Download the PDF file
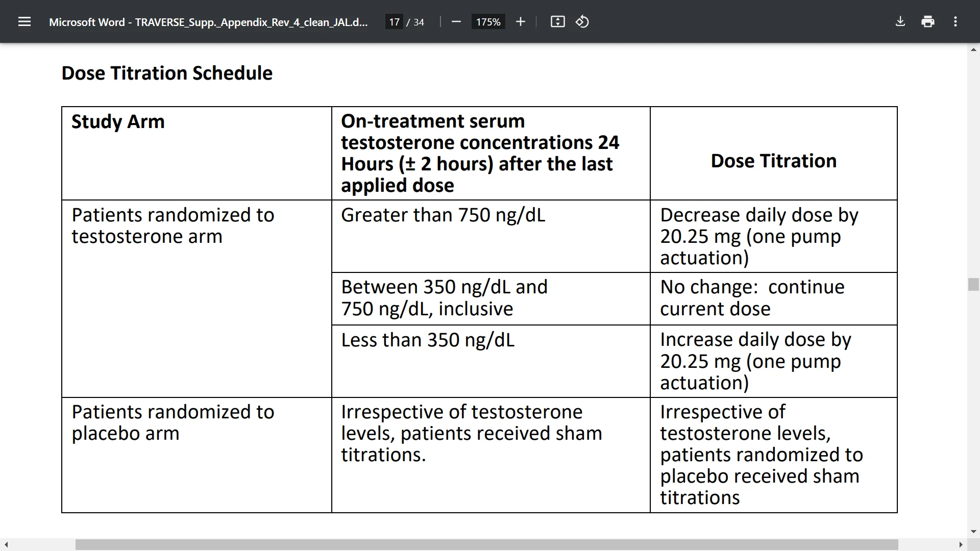980x551 pixels. point(900,22)
